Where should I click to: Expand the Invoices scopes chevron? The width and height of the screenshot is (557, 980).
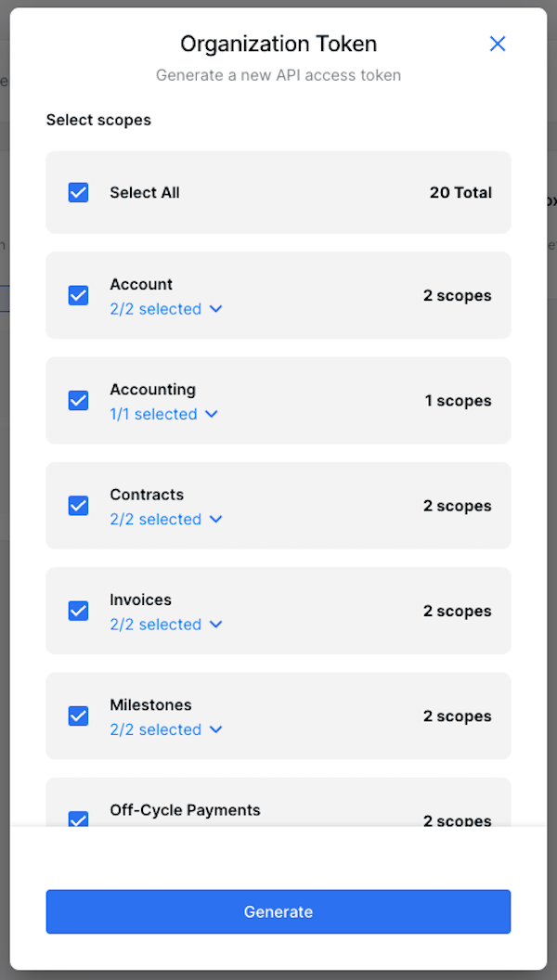216,625
